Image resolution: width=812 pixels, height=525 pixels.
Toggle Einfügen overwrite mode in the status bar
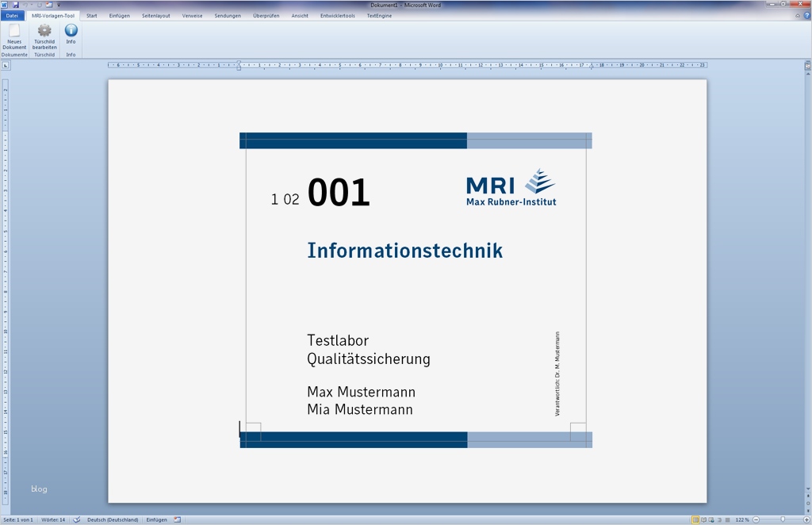(x=158, y=519)
